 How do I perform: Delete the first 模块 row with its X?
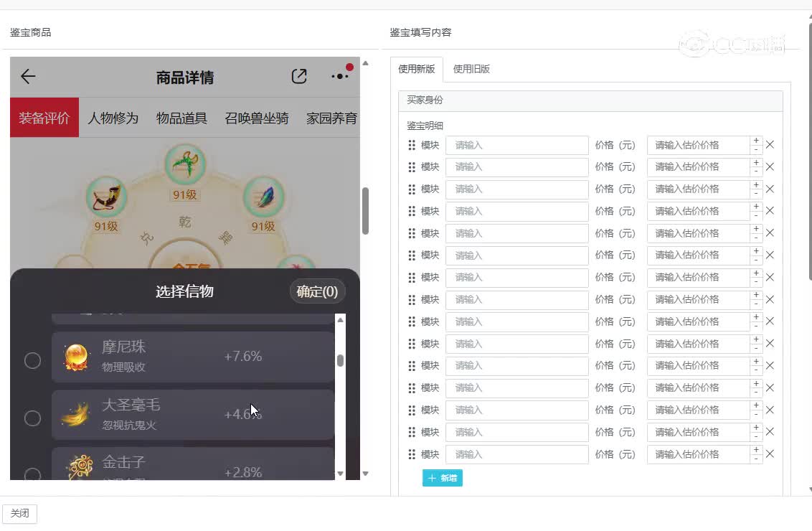(770, 144)
